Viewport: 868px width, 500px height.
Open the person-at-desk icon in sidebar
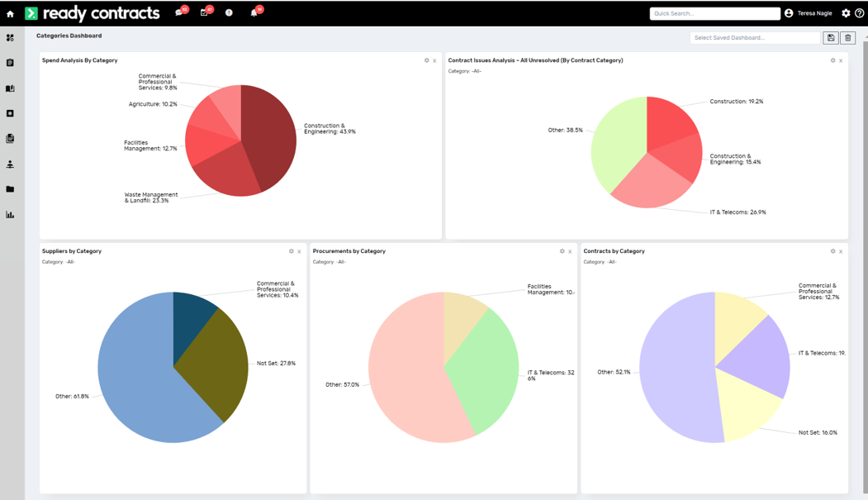tap(10, 164)
